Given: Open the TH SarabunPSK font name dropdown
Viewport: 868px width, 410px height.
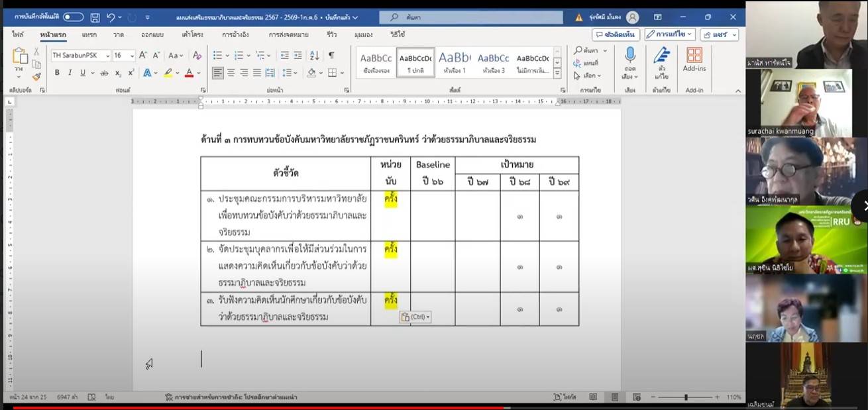Looking at the screenshot, I should point(108,56).
